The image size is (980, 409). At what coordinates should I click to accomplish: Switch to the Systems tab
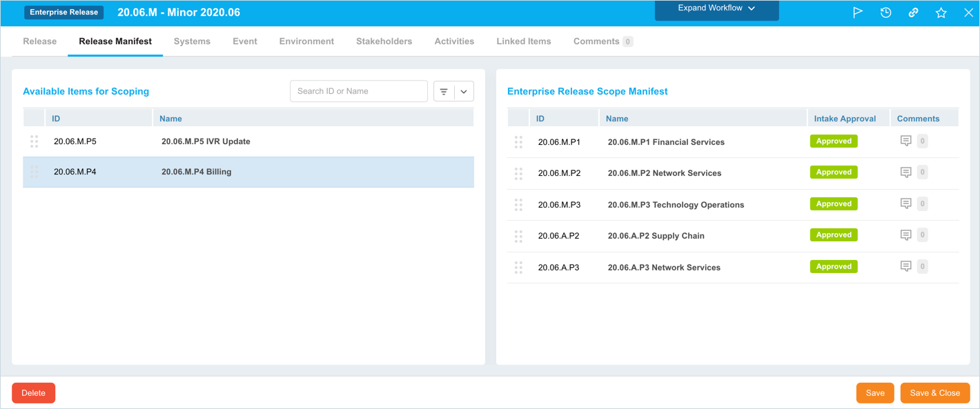pyautogui.click(x=192, y=41)
